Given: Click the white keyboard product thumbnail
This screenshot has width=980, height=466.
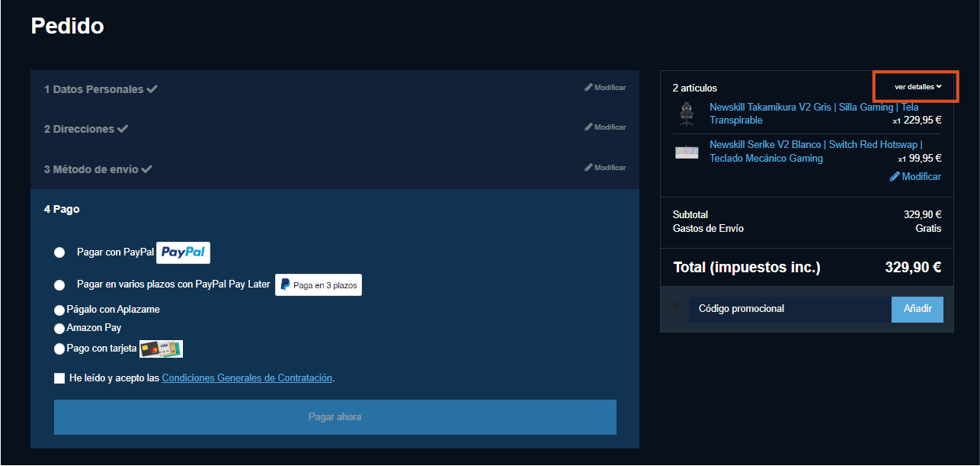Looking at the screenshot, I should click(x=687, y=152).
